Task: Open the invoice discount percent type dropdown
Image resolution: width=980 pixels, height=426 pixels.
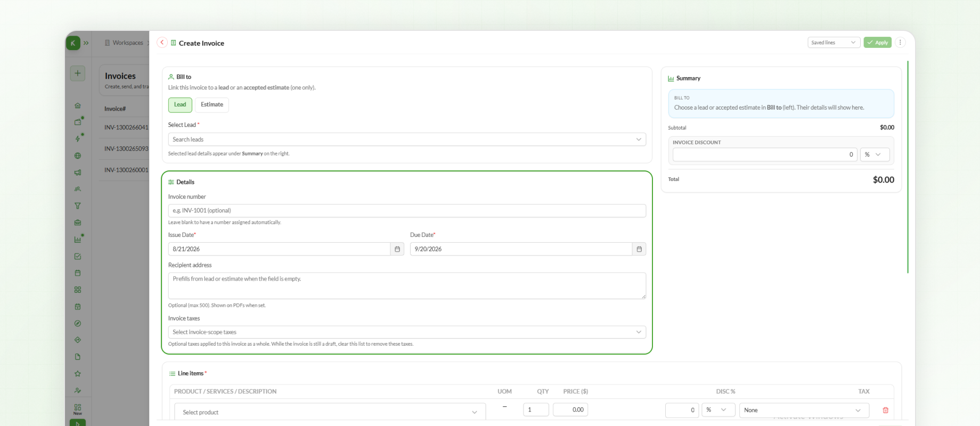Action: (875, 154)
